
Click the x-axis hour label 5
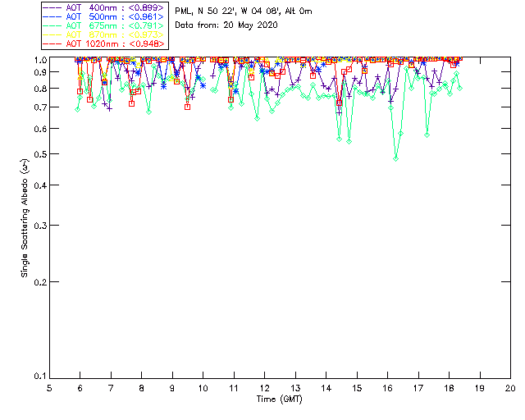tap(49, 388)
